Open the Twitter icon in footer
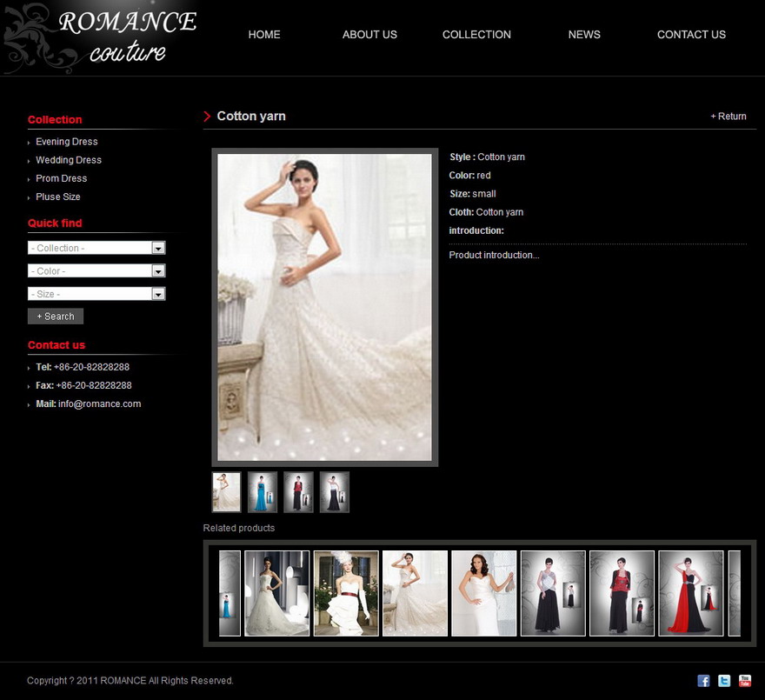 (x=724, y=681)
